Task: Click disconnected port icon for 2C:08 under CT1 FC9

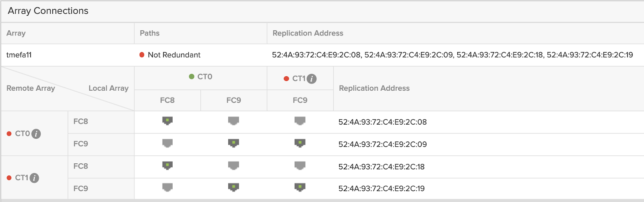Action: [x=300, y=121]
